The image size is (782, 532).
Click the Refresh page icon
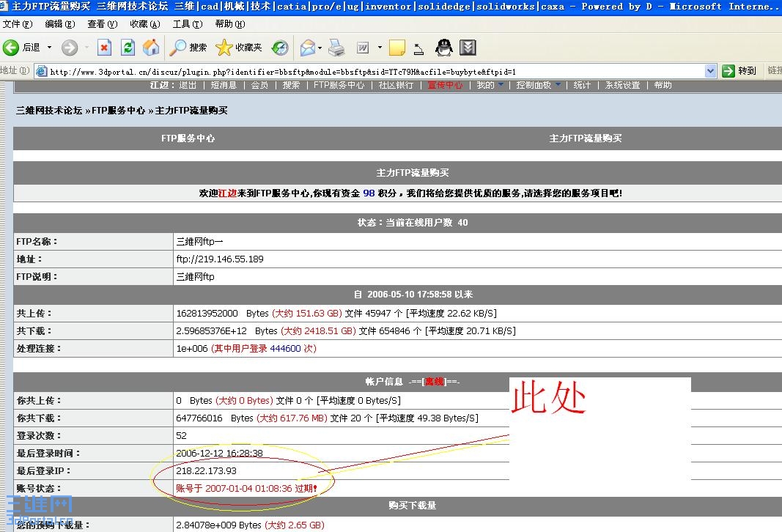[128, 48]
